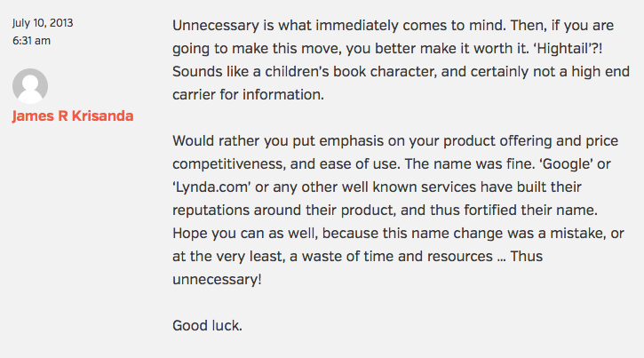Screen dimensions: 644x358
Task: Click the 'Good luck.' closing line
Action: coord(207,325)
